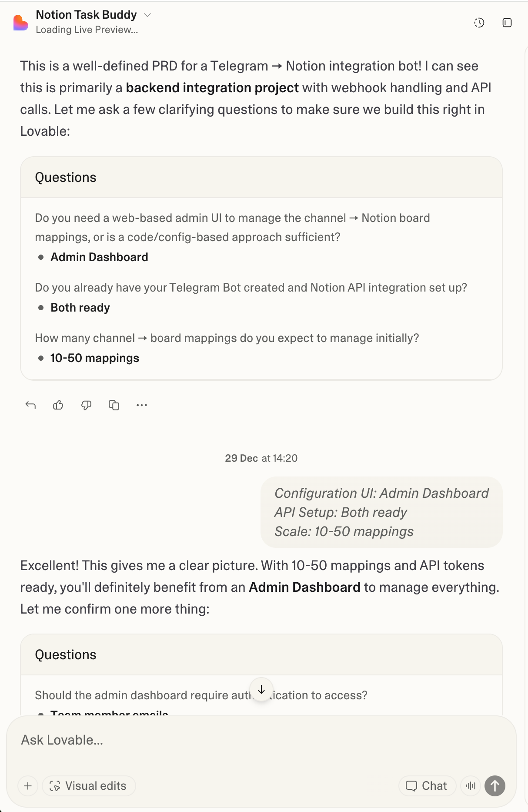528x812 pixels.
Task: Give the response a thumbs up
Action: coord(58,405)
